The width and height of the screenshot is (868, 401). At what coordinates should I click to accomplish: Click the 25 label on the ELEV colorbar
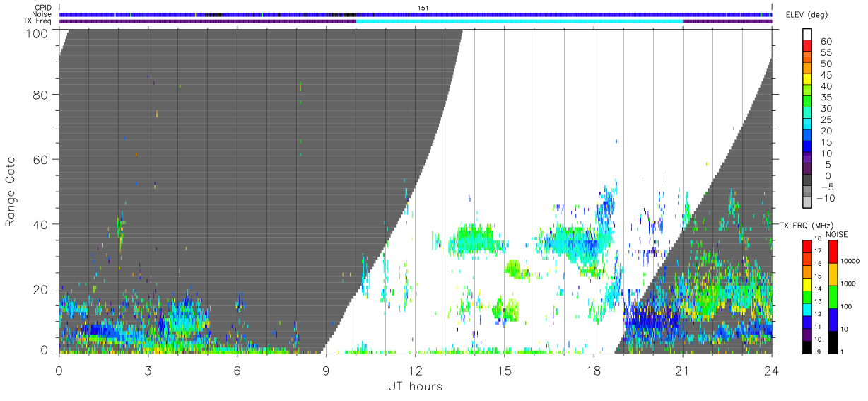(x=825, y=120)
